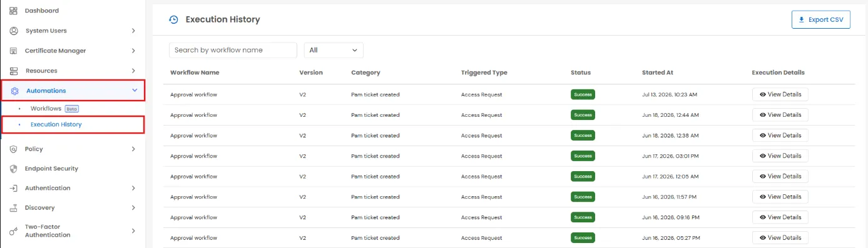Expand the Policy chevron

133,149
